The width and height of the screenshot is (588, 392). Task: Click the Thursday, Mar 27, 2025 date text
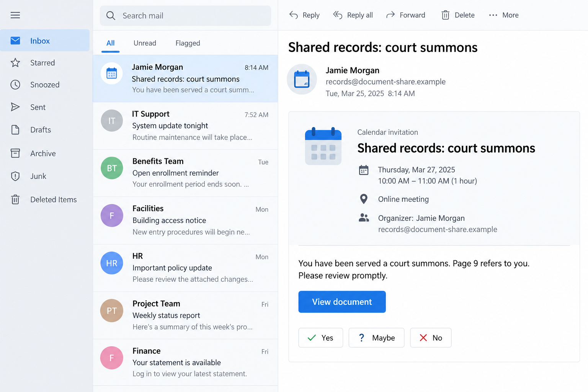tap(416, 170)
